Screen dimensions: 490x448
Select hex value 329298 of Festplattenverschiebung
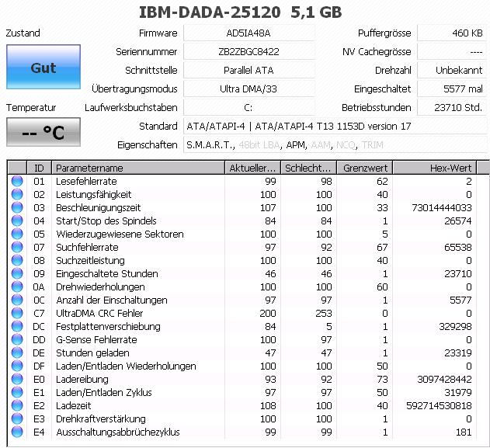point(455,326)
